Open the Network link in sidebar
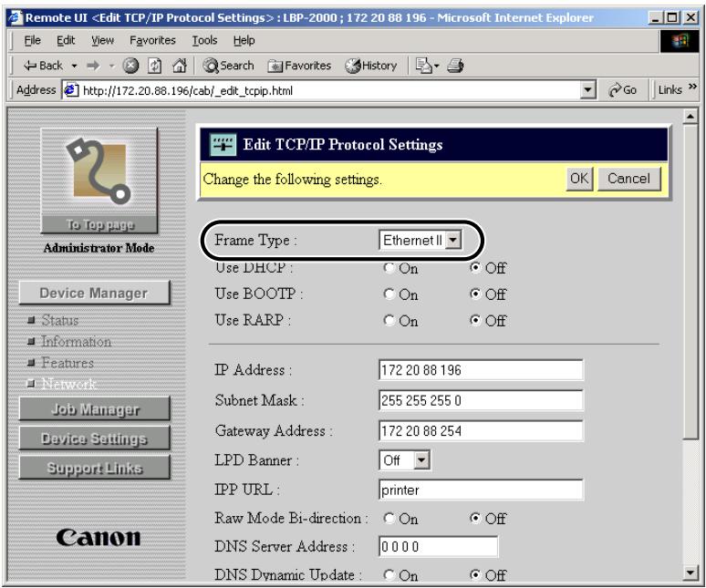 pyautogui.click(x=68, y=384)
